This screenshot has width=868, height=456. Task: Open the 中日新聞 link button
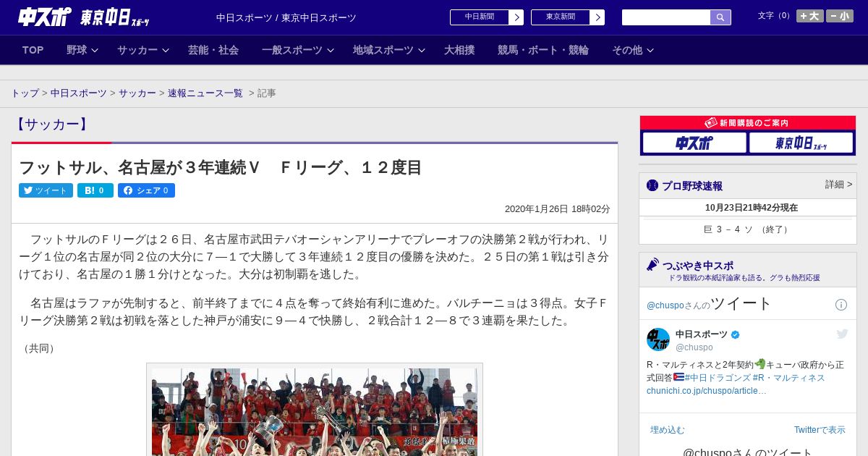point(480,17)
